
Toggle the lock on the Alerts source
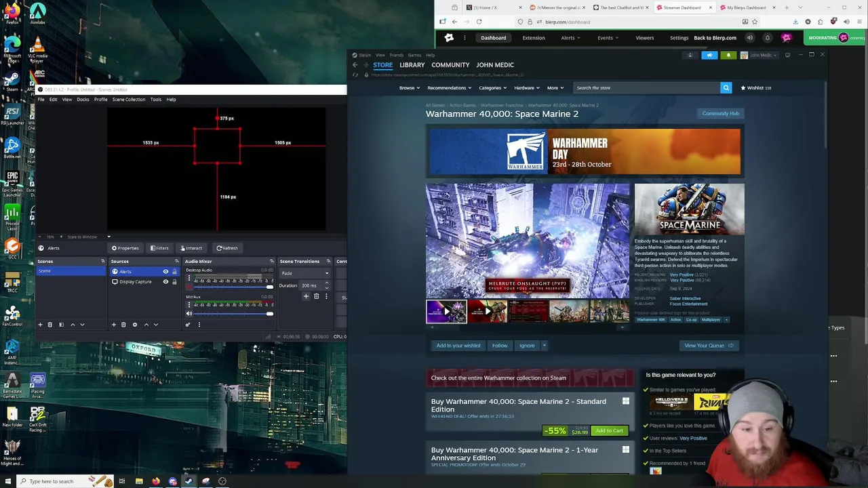coord(174,272)
